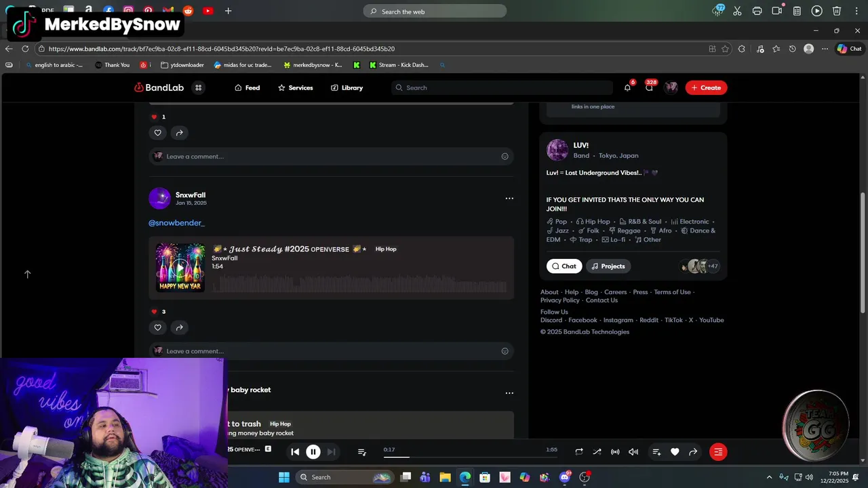
Task: Pause the playing track
Action: 313,452
